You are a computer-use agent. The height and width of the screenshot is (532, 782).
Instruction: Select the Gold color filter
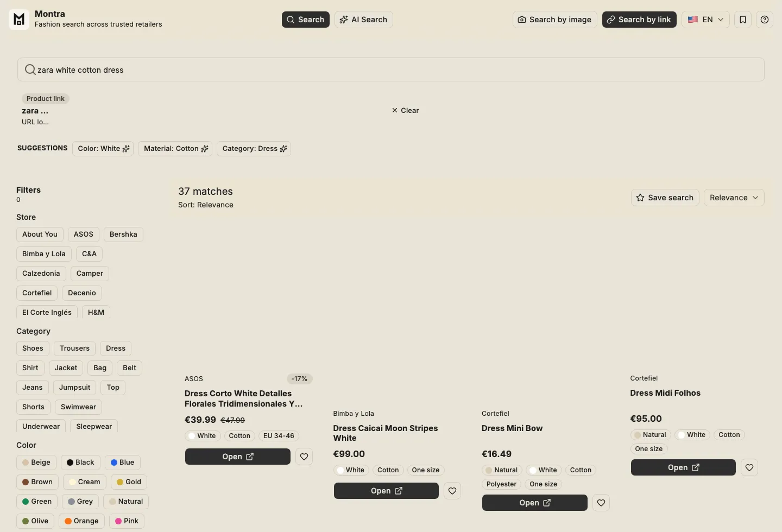[129, 482]
